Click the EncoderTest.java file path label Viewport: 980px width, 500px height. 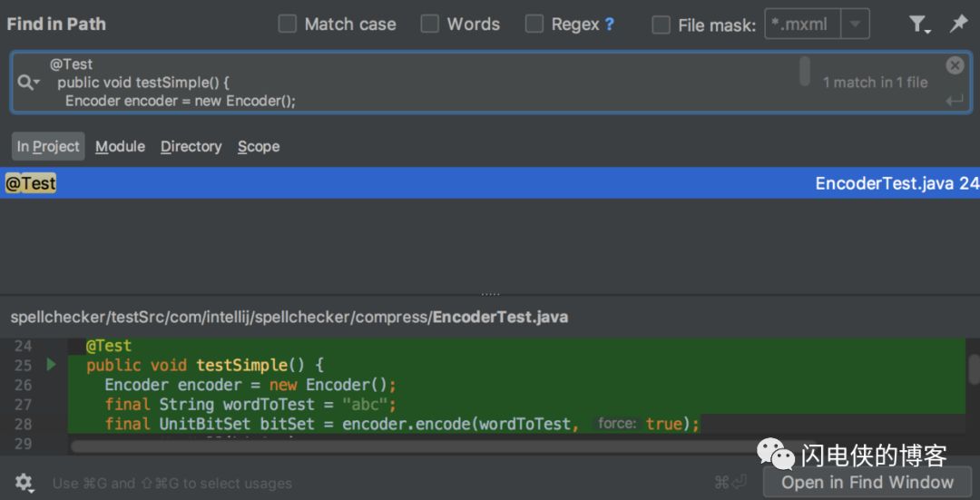(289, 317)
